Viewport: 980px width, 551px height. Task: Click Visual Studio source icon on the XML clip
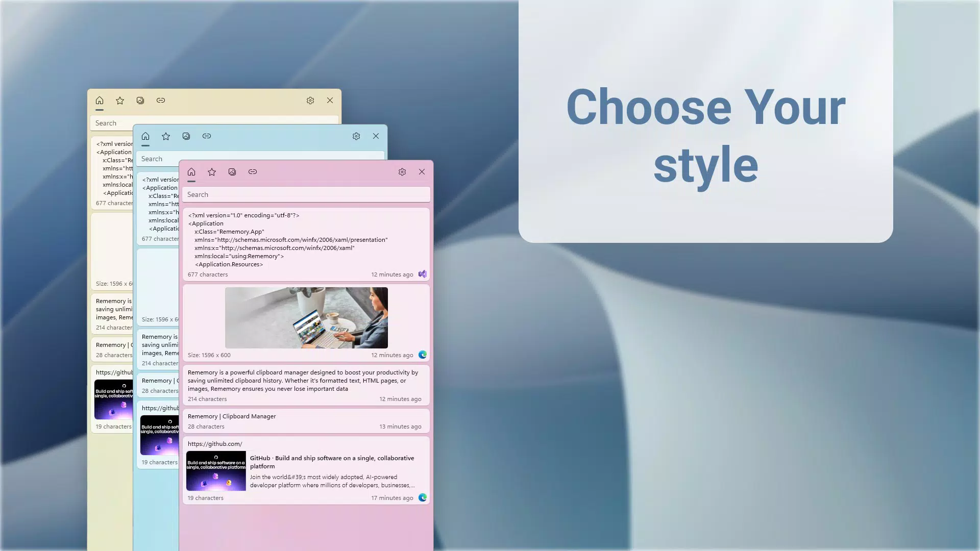(423, 274)
